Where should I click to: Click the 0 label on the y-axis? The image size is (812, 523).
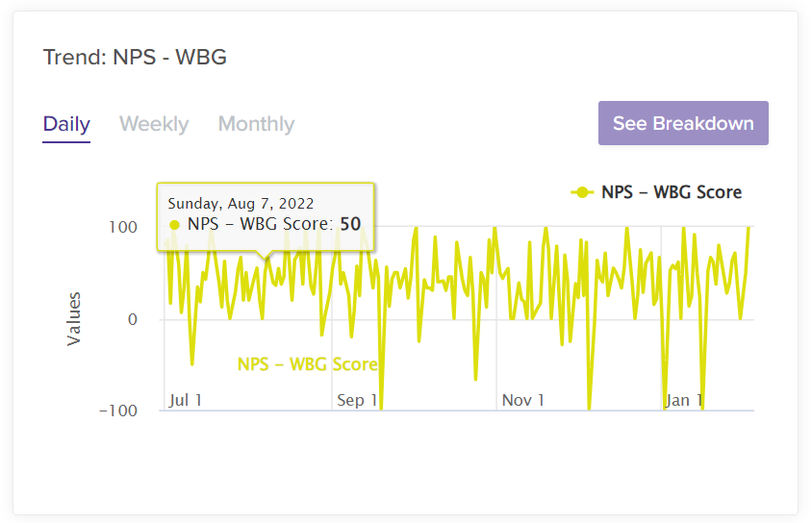coord(133,319)
